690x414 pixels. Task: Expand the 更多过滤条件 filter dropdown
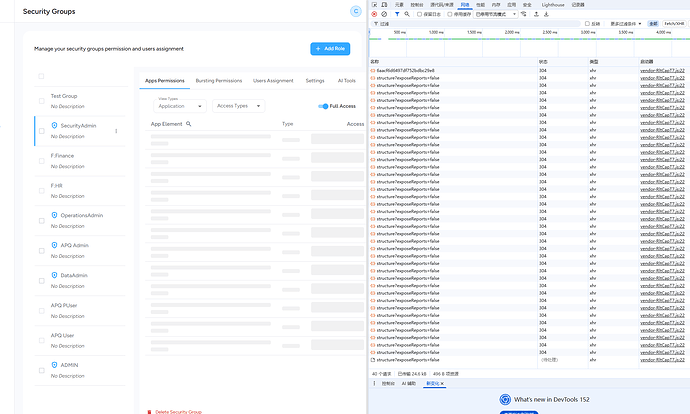point(625,24)
